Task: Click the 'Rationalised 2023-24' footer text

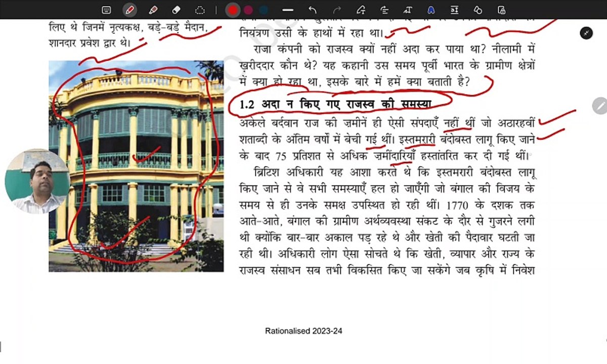Action: 303,331
